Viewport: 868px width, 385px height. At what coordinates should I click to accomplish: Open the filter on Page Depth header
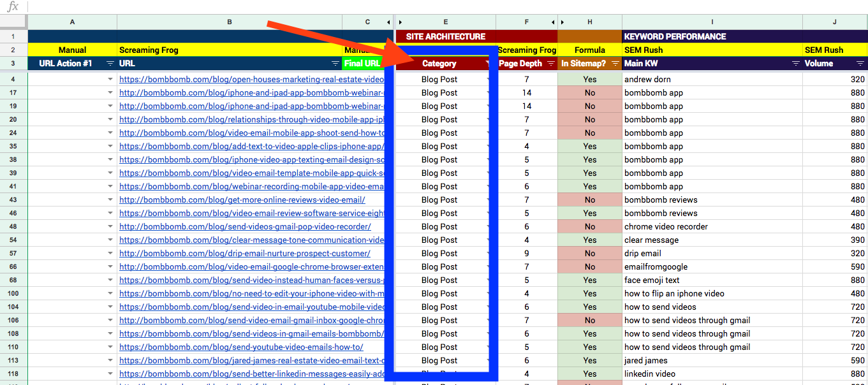[551, 64]
